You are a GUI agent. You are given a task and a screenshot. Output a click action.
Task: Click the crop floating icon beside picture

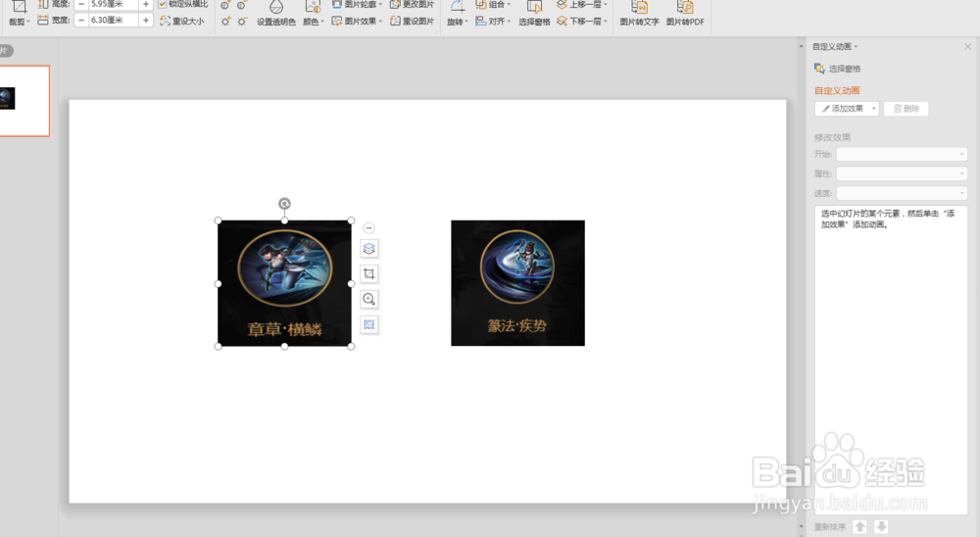368,273
